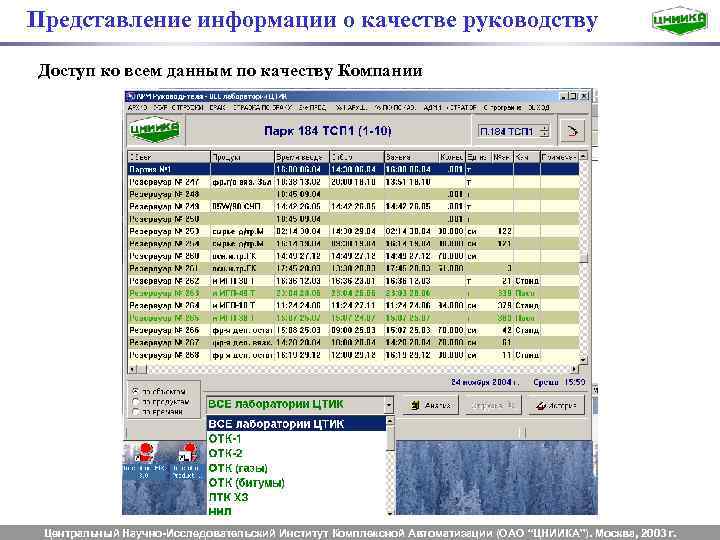Click the '24 ноября 2004 г.' date text

pyautogui.click(x=485, y=382)
